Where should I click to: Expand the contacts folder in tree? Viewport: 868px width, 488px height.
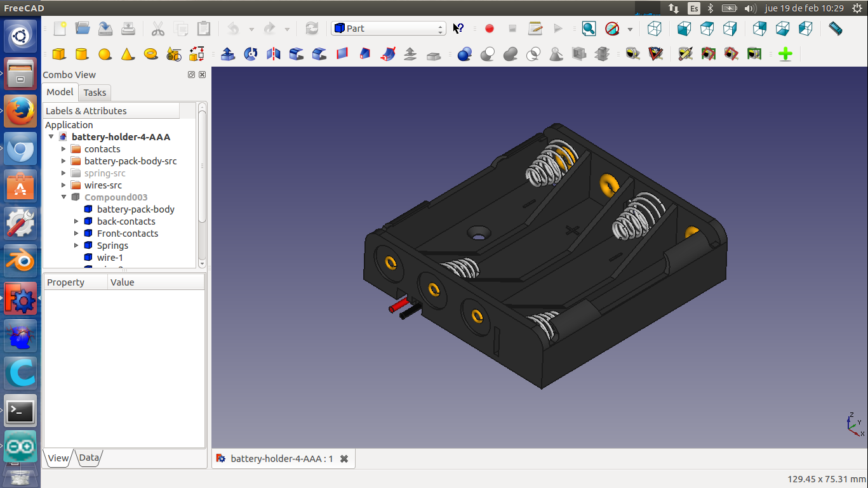pyautogui.click(x=63, y=149)
